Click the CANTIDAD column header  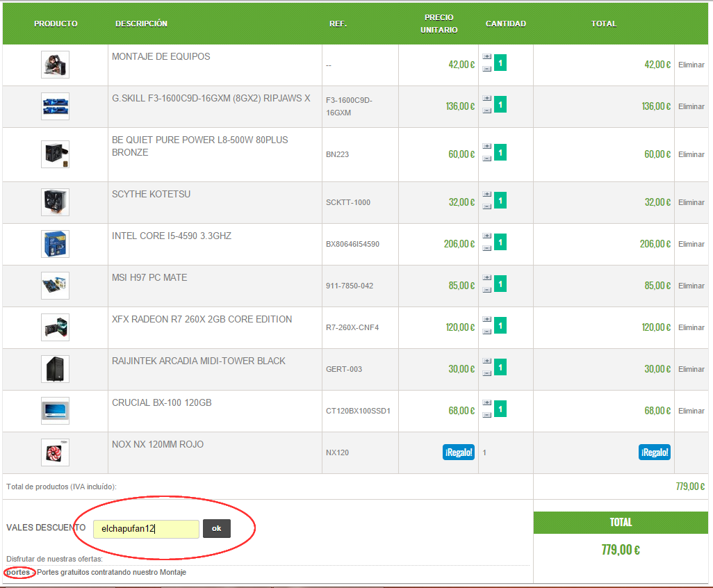pos(506,24)
